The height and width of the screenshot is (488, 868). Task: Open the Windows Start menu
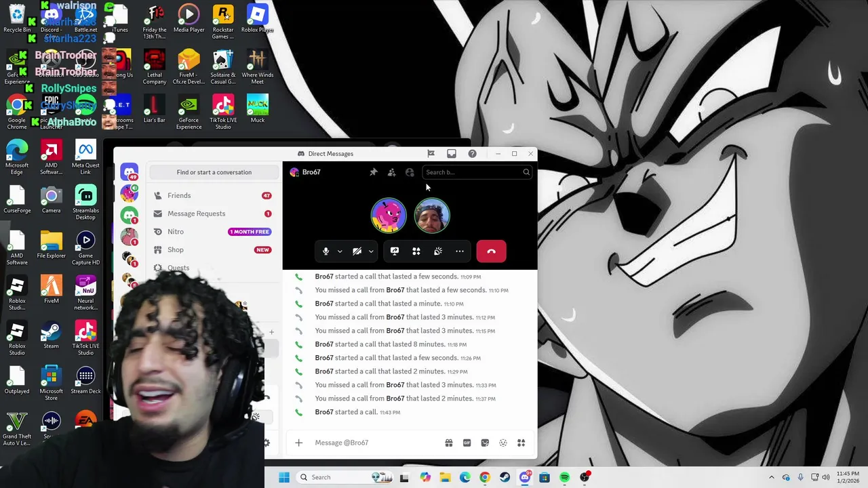(284, 477)
